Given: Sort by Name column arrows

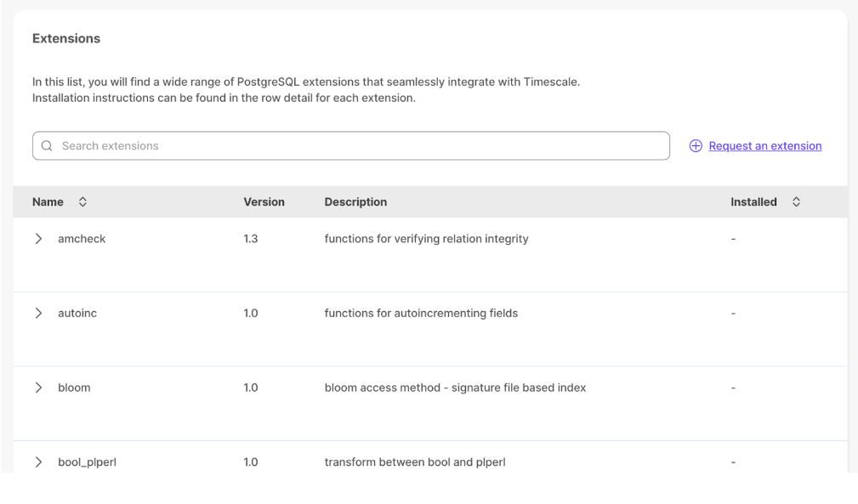Looking at the screenshot, I should tap(82, 202).
